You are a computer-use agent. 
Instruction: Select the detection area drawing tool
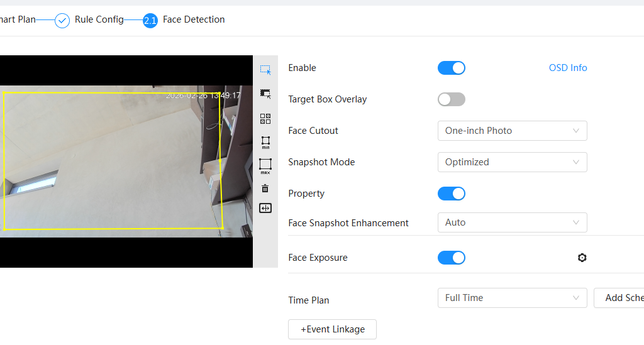(x=265, y=70)
